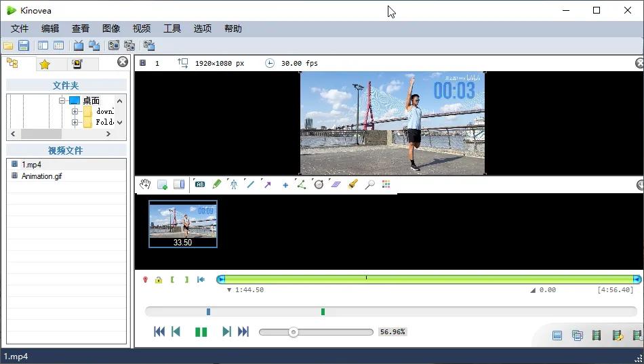
Task: Choose the human model posture tool
Action: pyautogui.click(x=233, y=184)
